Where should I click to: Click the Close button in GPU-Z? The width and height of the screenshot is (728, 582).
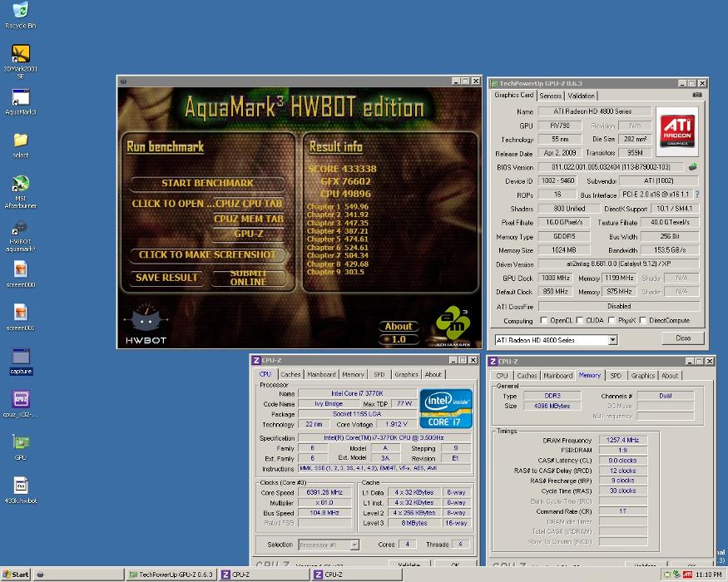point(682,338)
